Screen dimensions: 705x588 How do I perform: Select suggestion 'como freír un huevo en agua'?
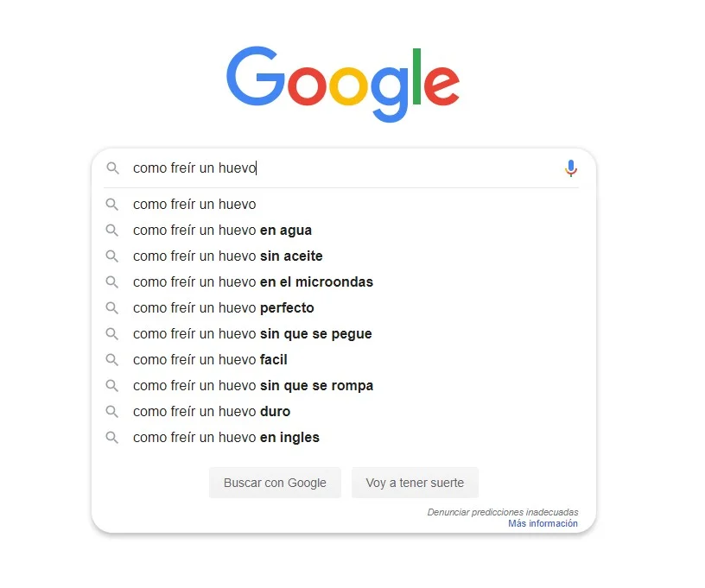click(x=344, y=231)
